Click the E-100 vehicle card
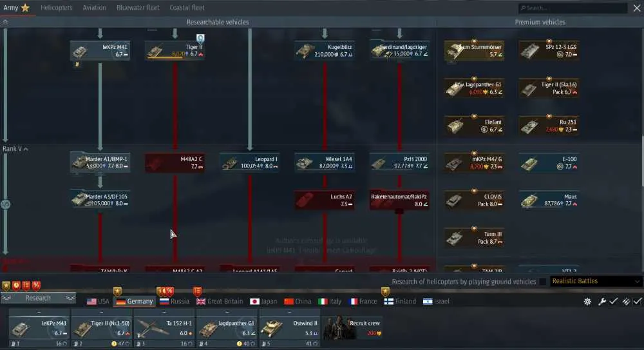Image resolution: width=644 pixels, height=350 pixels. click(x=549, y=162)
